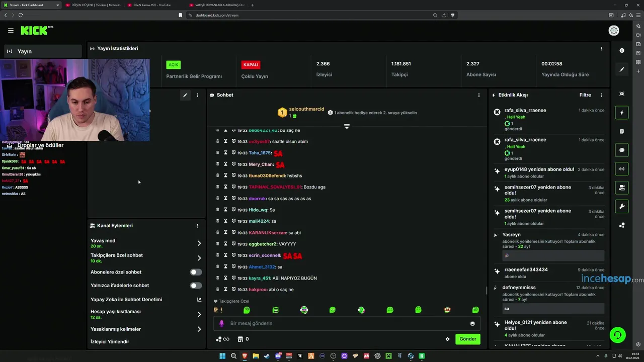Bookmark the page in the address bar
The width and height of the screenshot is (644, 362).
click(x=180, y=15)
